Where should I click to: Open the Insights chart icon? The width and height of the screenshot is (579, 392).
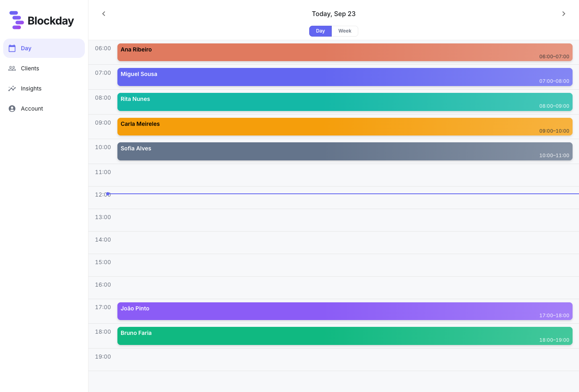pos(12,88)
